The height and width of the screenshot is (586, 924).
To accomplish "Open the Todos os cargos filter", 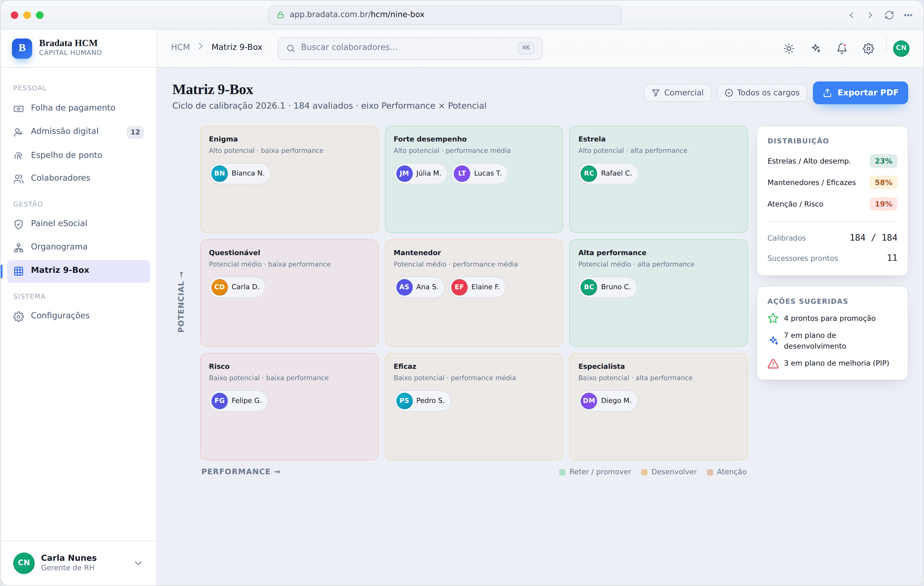I will click(x=762, y=93).
